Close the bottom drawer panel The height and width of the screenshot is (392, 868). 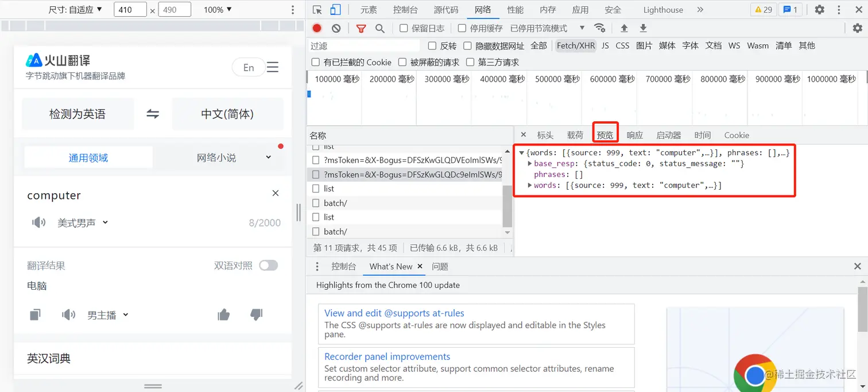(x=857, y=266)
